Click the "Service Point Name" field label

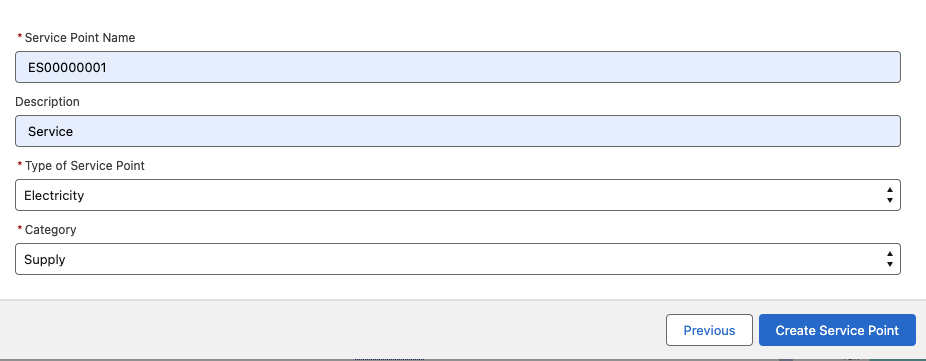click(x=80, y=38)
